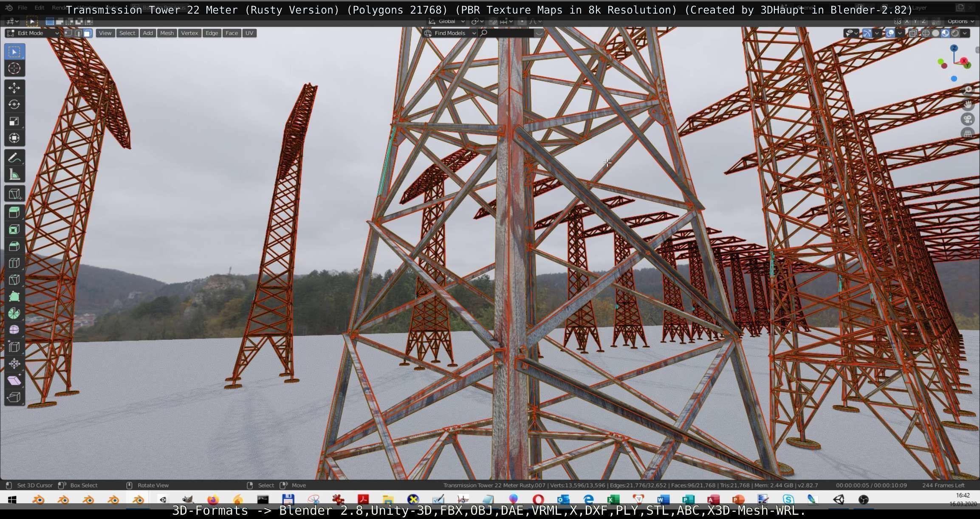Image resolution: width=980 pixels, height=519 pixels.
Task: Open the Windows Start menu
Action: [x=12, y=500]
